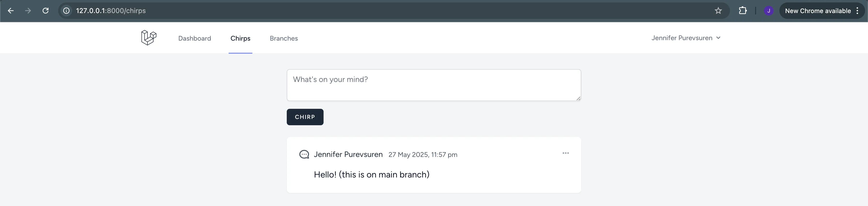Viewport: 868px width, 206px height.
Task: Select the Chirps navigation link
Action: (240, 38)
